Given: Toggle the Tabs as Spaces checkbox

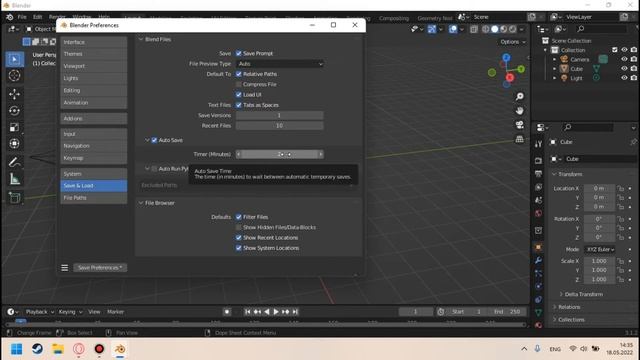Looking at the screenshot, I should [239, 105].
